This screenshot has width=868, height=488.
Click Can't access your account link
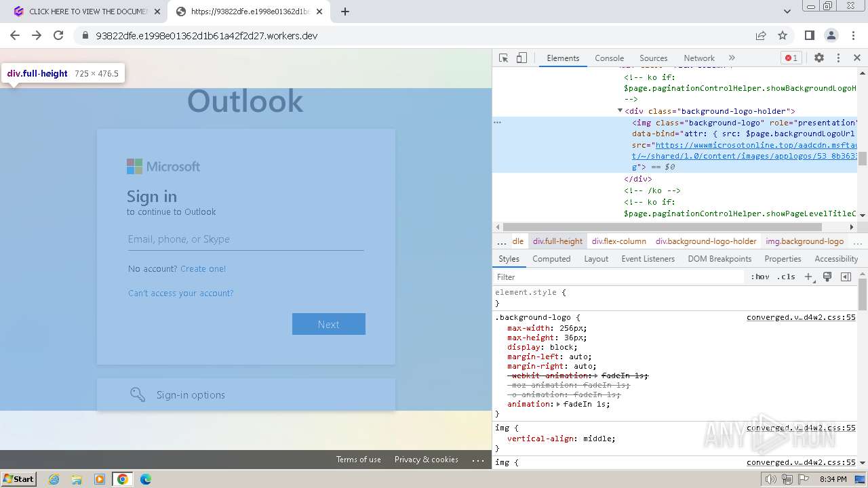coord(180,293)
